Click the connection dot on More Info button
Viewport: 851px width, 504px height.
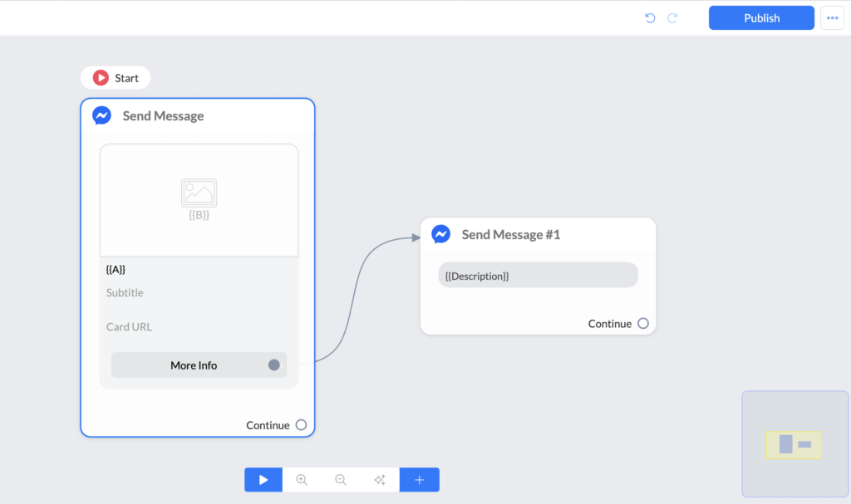pyautogui.click(x=275, y=365)
